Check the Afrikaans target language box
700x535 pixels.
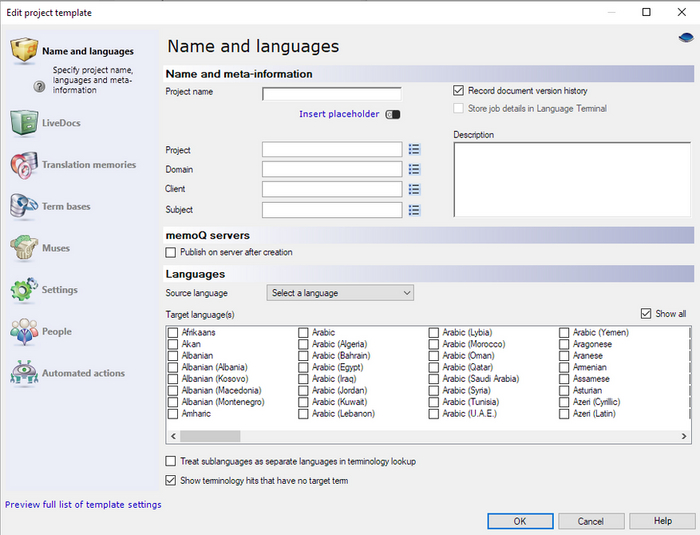click(173, 332)
